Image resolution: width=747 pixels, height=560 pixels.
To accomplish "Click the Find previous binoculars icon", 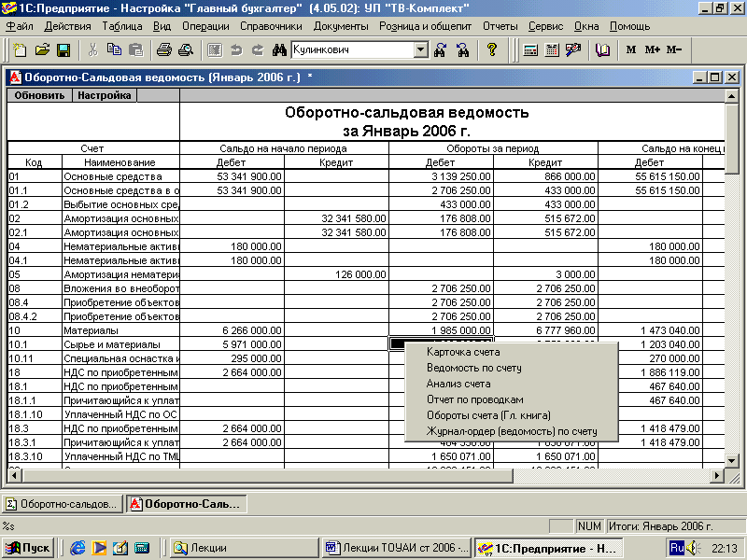I will [x=462, y=49].
